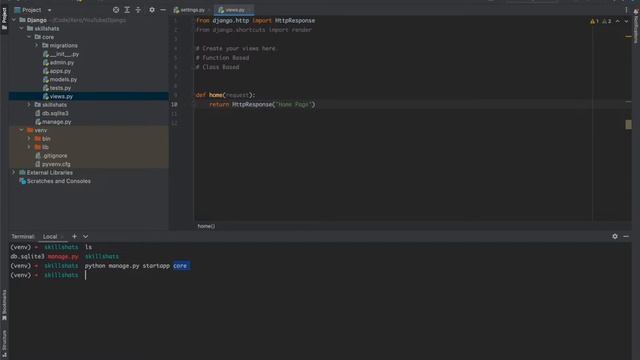This screenshot has width=640, height=360.
Task: Click Expand All in Project toolbar
Action: click(127, 10)
